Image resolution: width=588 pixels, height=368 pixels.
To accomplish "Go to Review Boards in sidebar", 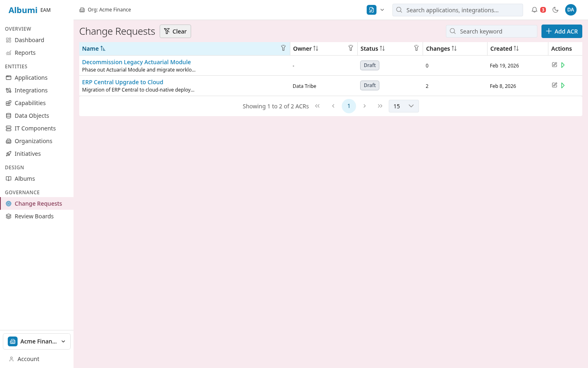I will point(34,216).
